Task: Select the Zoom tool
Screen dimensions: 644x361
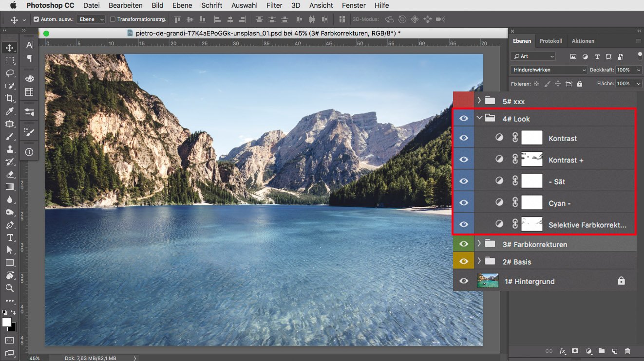Action: [x=10, y=288]
